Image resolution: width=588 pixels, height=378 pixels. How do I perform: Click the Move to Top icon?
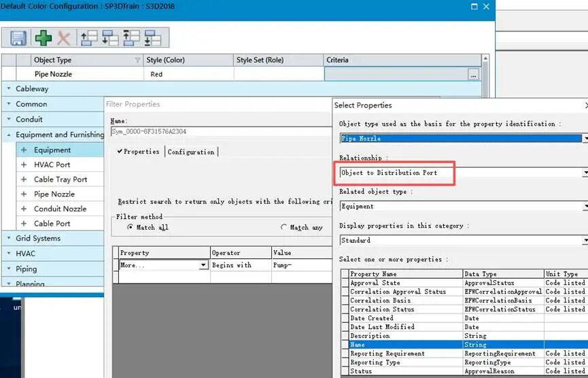(131, 38)
